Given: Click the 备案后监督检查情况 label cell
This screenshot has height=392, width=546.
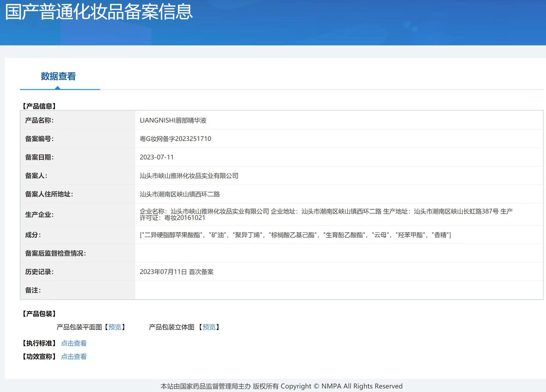Looking at the screenshot, I should coord(55,253).
